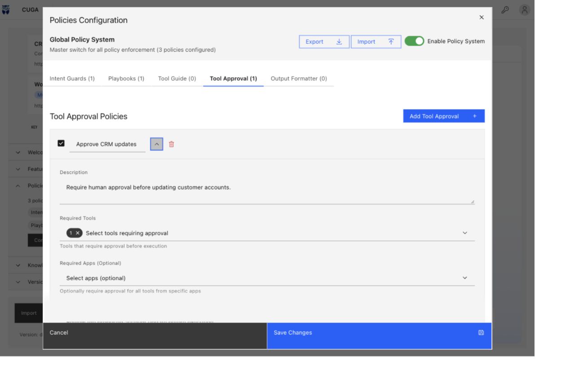This screenshot has height=392, width=588.
Task: Click Add Tool Approval button
Action: tap(444, 116)
